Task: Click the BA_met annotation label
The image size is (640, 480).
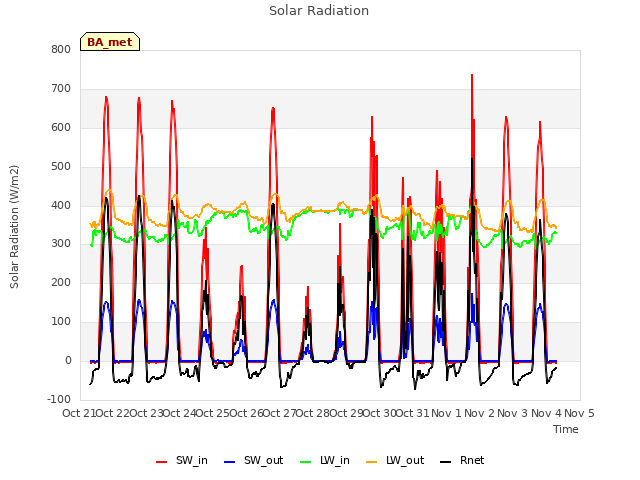Action: coord(110,42)
